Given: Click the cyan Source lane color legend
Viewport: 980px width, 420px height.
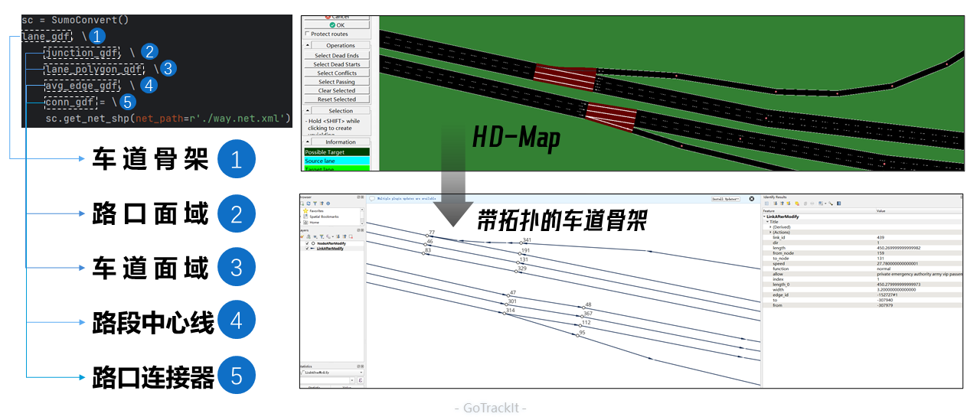Looking at the screenshot, I should [337, 161].
